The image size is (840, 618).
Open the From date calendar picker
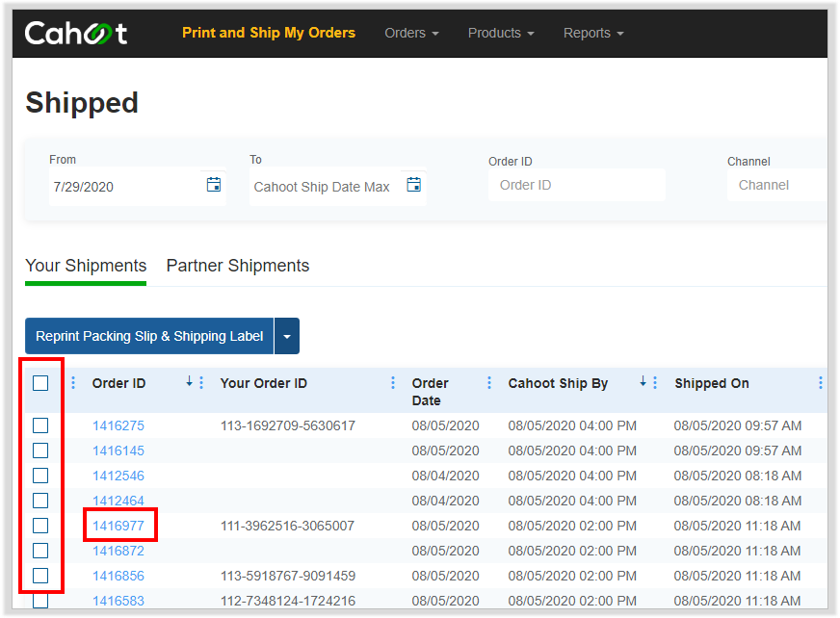point(214,185)
